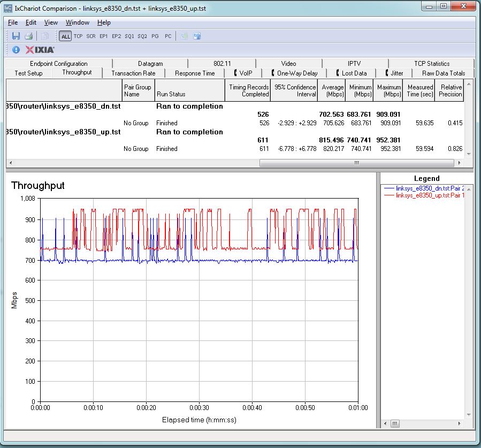Click legend horizontal scrollbar thumb
This screenshot has height=448, width=481.
click(x=394, y=423)
